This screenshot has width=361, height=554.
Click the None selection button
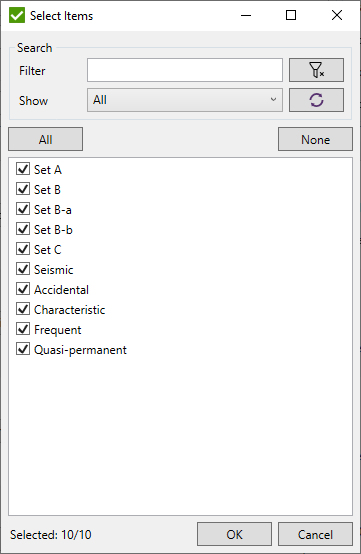[315, 139]
